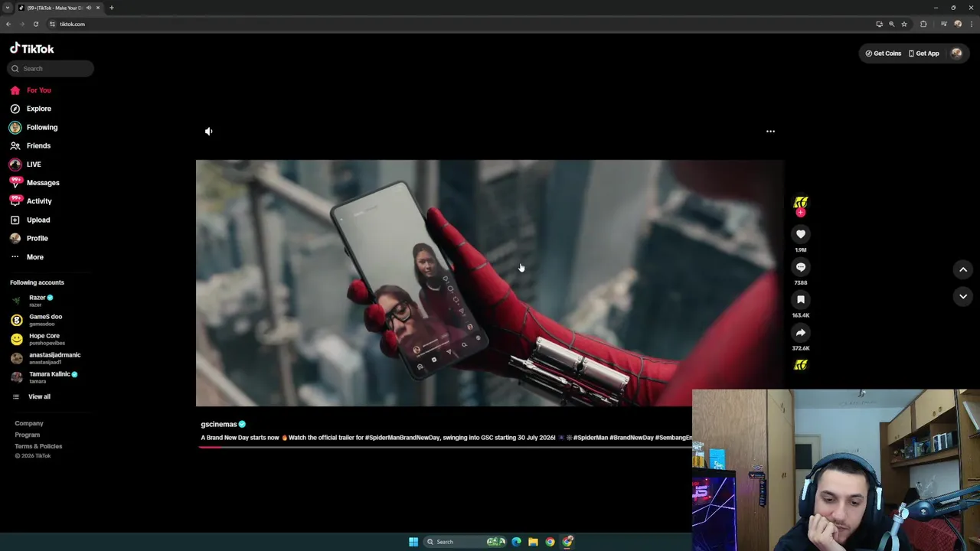Open the Chrome three-dot menu
Image resolution: width=980 pixels, height=551 pixels.
click(971, 24)
